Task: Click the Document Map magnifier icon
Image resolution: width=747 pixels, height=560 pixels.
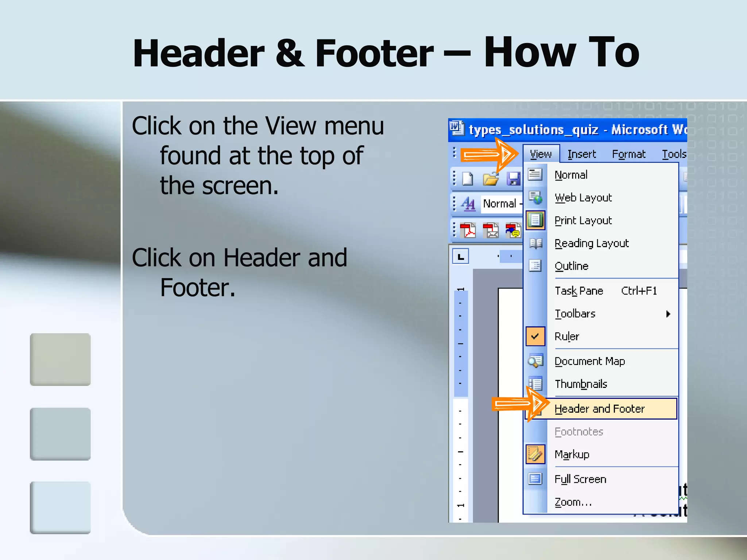Action: coord(535,361)
